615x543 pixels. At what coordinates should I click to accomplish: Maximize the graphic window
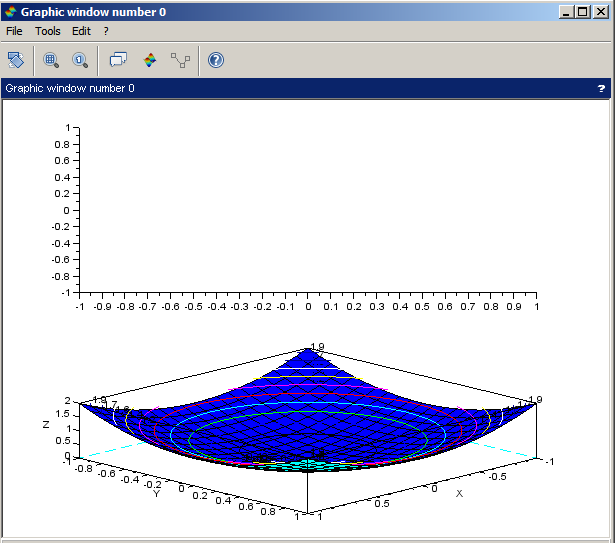(x=583, y=11)
